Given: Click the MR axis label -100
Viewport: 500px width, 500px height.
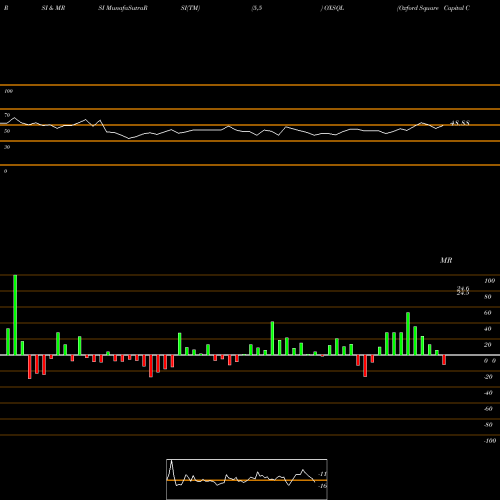Looking at the screenshot, I should (x=490, y=441).
